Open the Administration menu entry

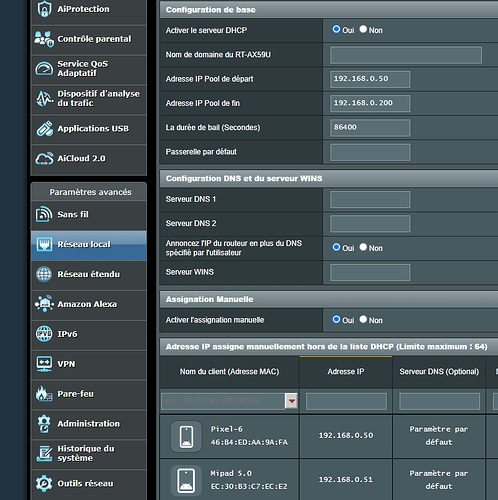click(x=89, y=424)
